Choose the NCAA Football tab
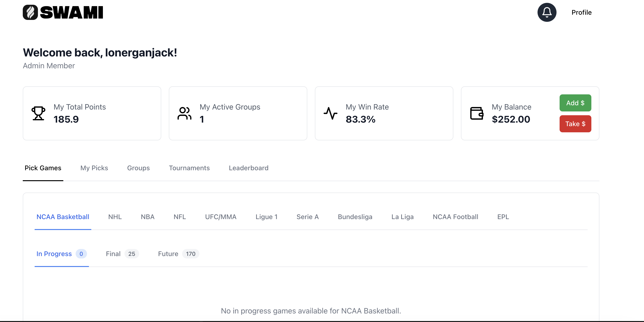The image size is (644, 322). point(455,217)
